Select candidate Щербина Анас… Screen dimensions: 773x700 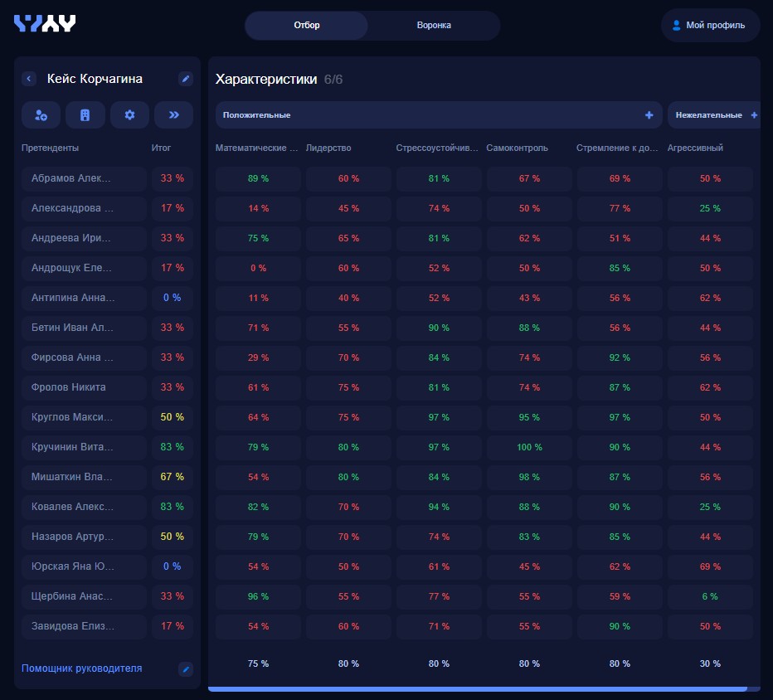pyautogui.click(x=84, y=596)
